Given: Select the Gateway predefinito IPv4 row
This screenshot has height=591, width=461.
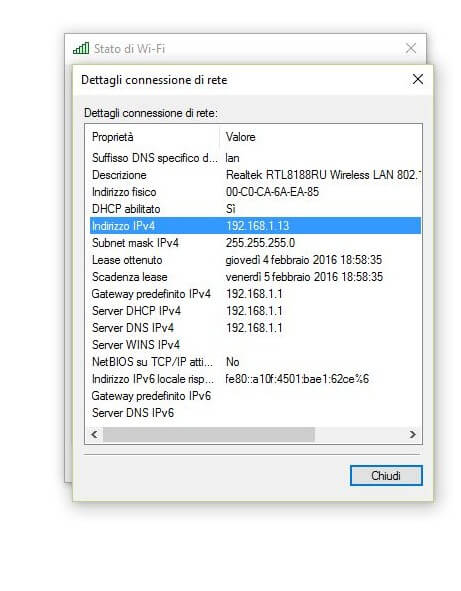Looking at the screenshot, I should [x=255, y=294].
